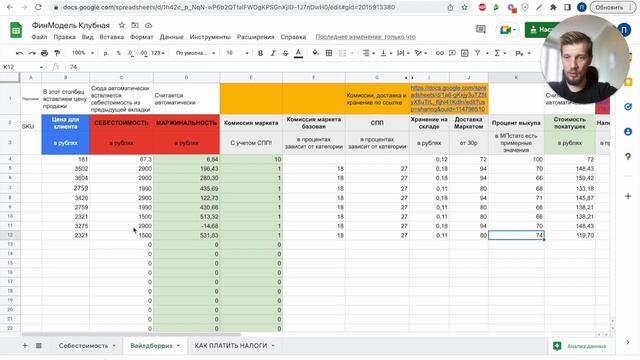Click Анализ данных explore button

tap(580, 346)
